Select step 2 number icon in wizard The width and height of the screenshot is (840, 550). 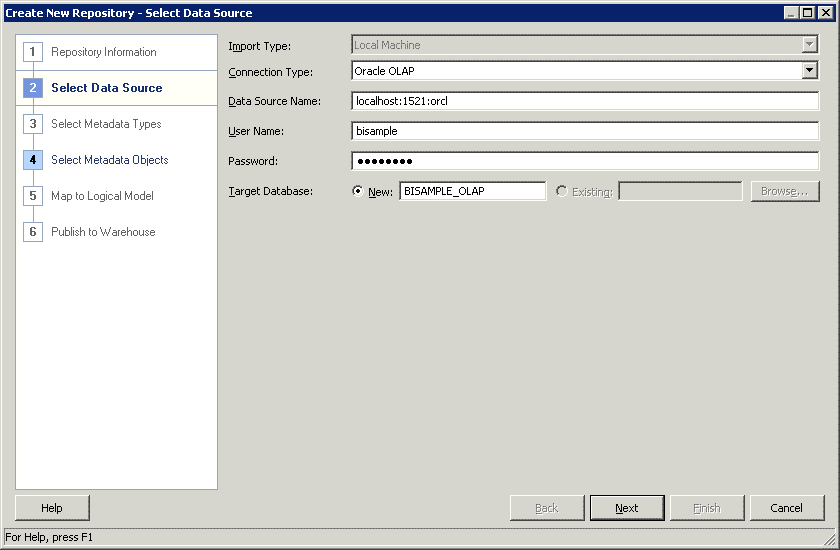coord(33,88)
